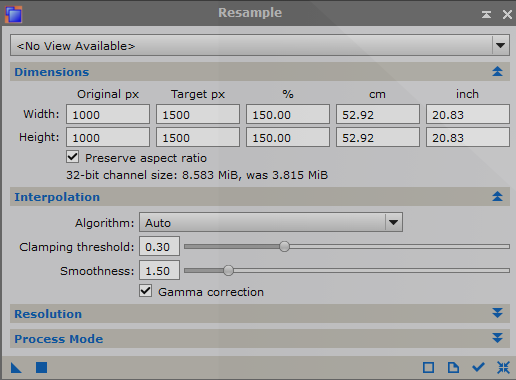Close the Resample dialog

pos(507,14)
